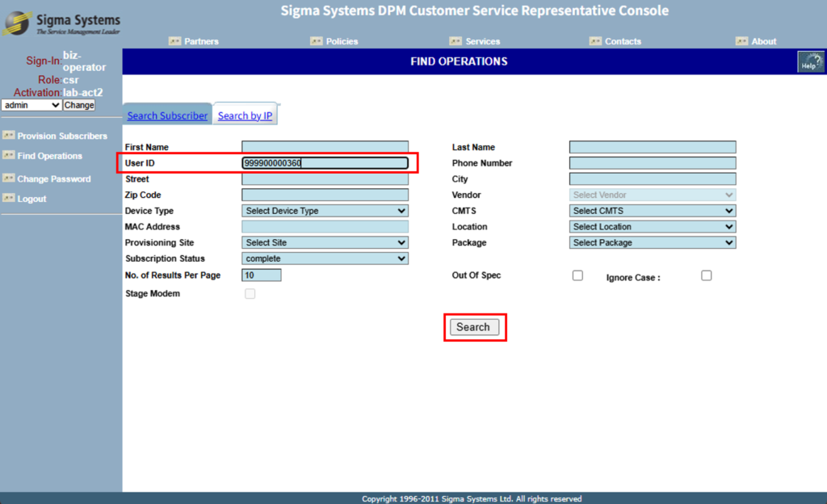Expand the Subscription Status dropdown
This screenshot has width=827, height=504.
(325, 259)
